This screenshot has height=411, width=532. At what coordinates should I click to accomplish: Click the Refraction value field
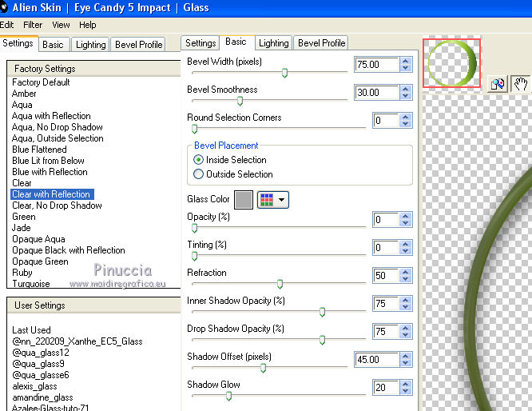(x=386, y=276)
